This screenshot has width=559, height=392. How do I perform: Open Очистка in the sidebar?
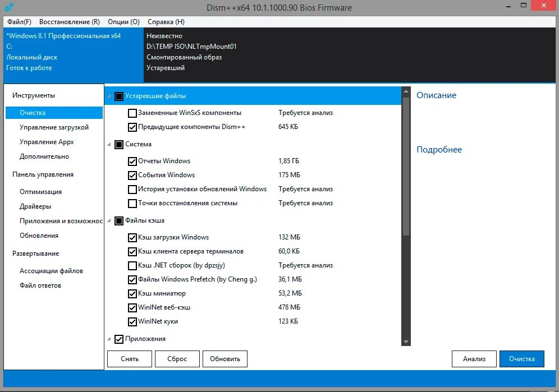pos(54,113)
